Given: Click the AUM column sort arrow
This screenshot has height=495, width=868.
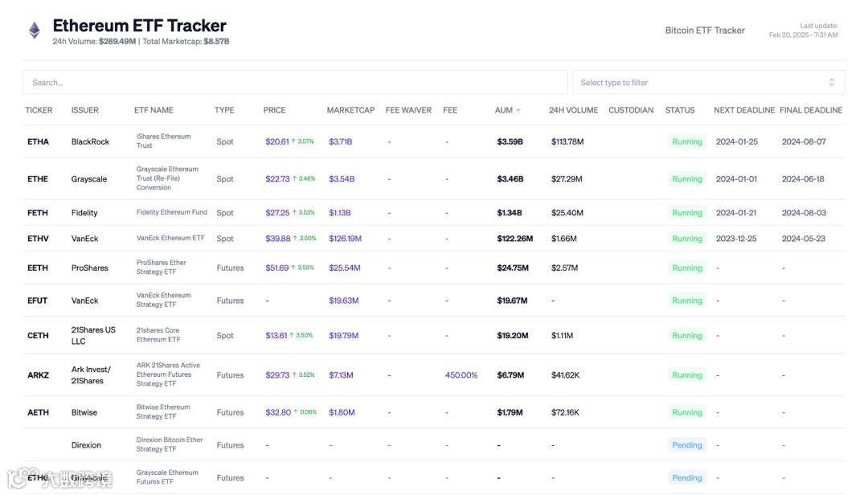Looking at the screenshot, I should (518, 110).
